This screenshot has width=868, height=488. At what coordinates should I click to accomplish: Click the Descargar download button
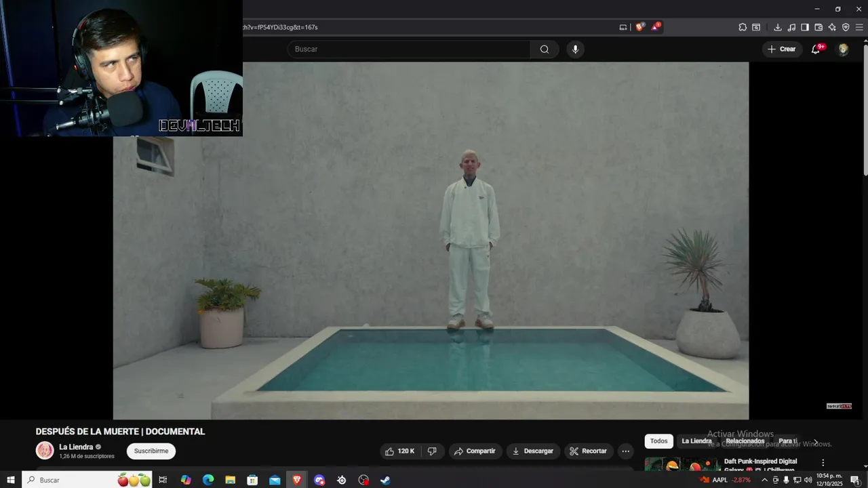pos(532,451)
